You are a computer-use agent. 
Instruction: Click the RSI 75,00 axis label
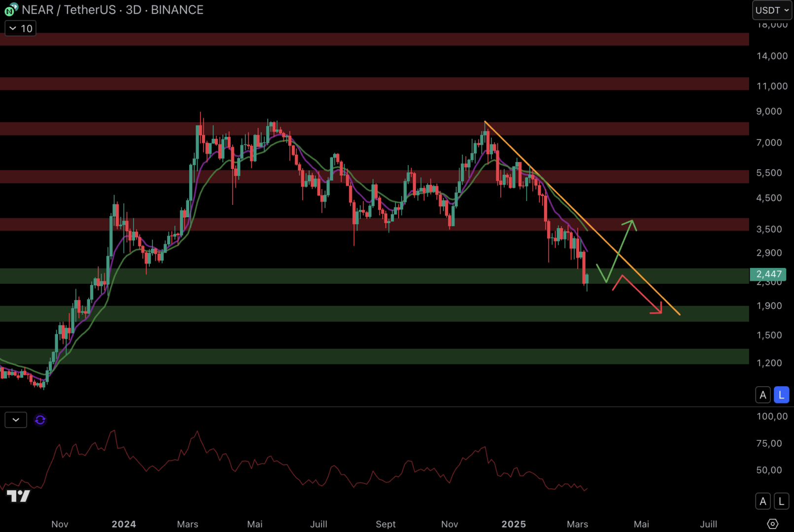pos(769,444)
